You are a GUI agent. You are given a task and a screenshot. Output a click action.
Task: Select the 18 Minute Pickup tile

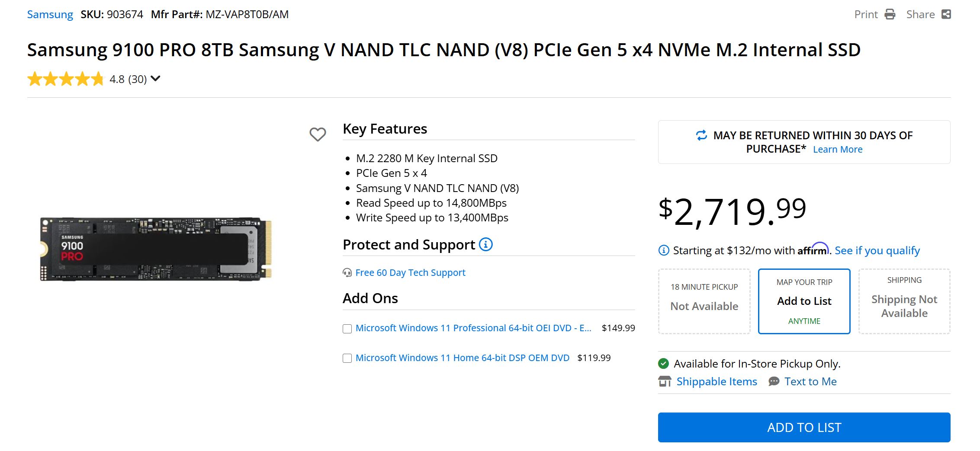704,301
